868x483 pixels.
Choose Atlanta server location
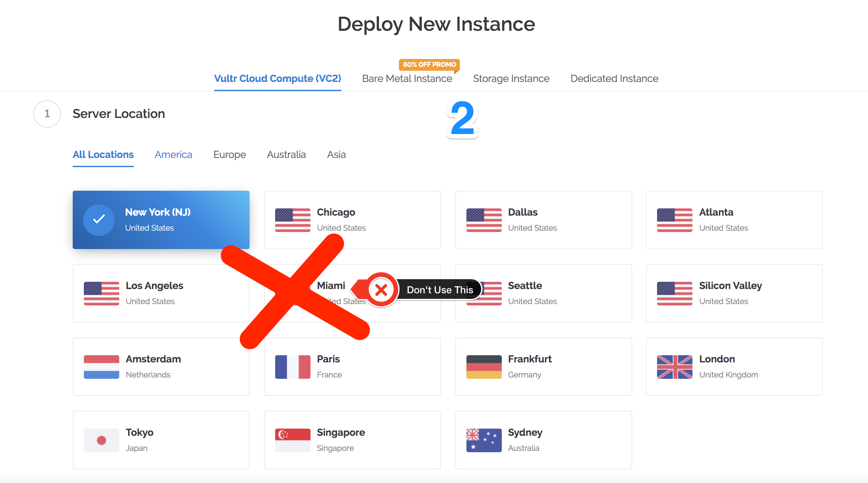click(x=734, y=220)
